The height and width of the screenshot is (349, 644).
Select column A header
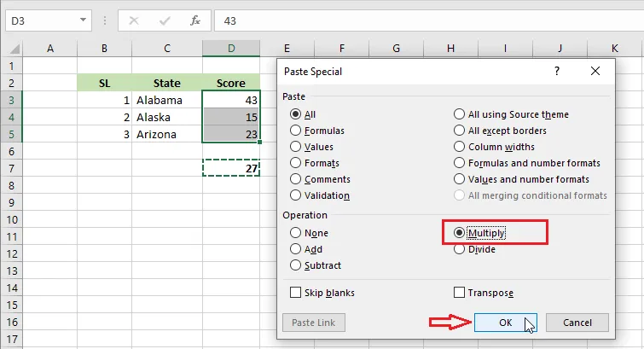(x=50, y=49)
